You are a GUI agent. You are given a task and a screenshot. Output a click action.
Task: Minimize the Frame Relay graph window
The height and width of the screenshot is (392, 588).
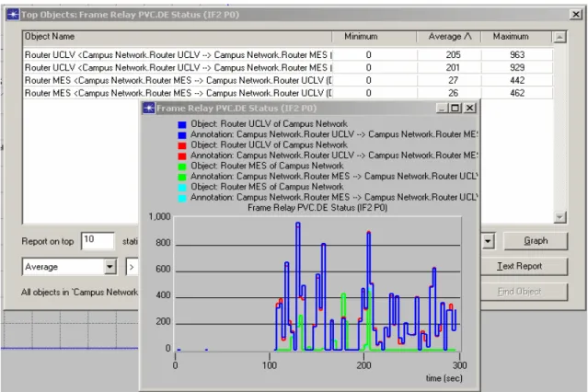[x=442, y=108]
